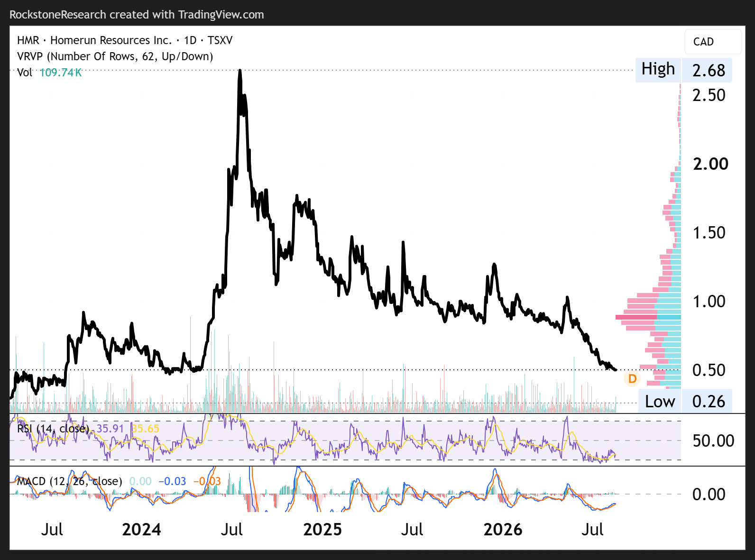Click the RSI 50.00 scale label

(713, 441)
